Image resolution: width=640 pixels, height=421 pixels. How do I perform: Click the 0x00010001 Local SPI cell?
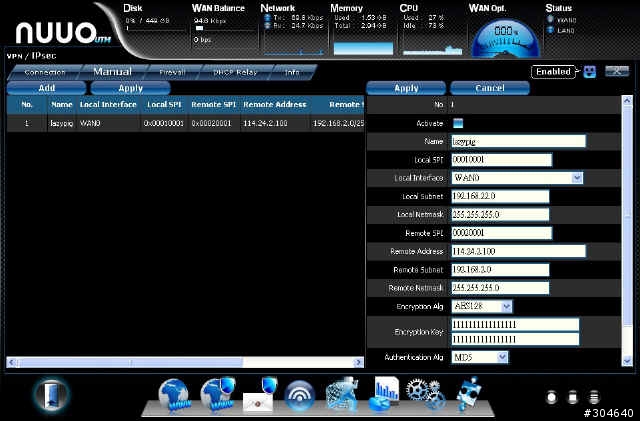point(164,123)
